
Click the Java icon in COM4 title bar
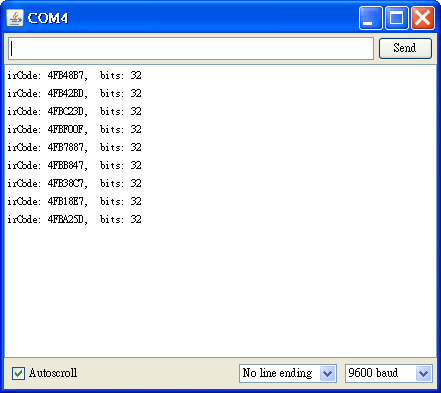[15, 18]
